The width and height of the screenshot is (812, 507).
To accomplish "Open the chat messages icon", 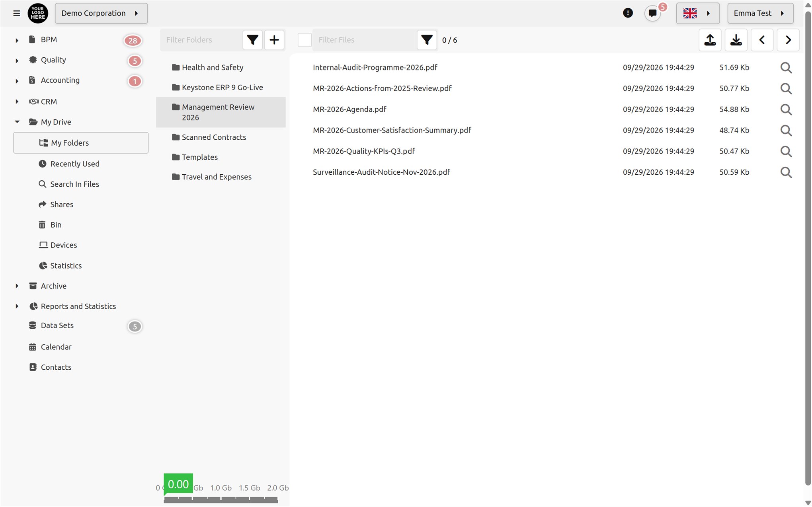I will (x=653, y=13).
